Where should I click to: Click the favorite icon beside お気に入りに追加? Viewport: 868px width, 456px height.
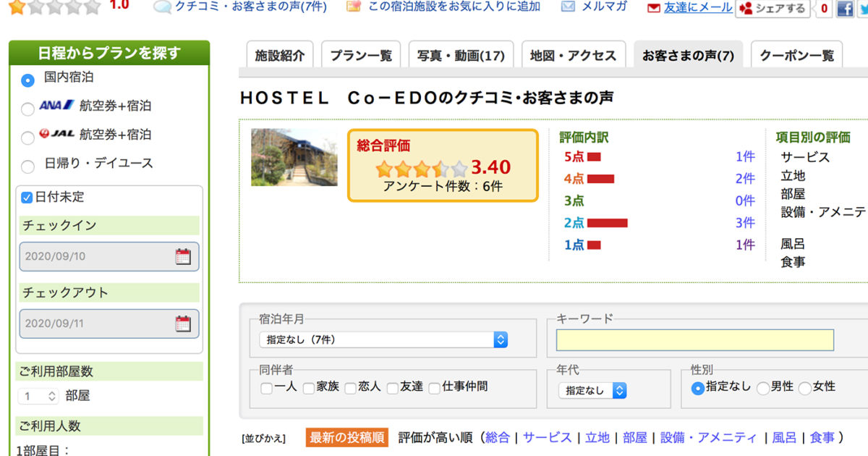pos(354,7)
